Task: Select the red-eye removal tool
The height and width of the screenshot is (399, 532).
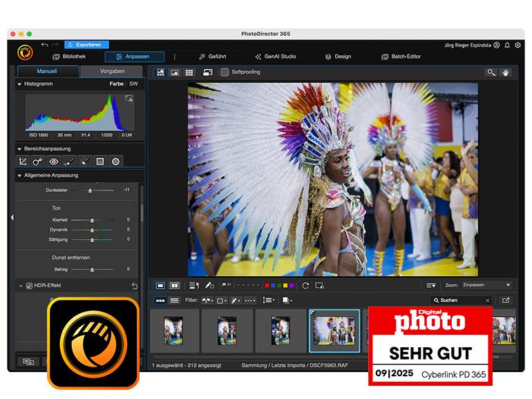Action: pos(54,162)
